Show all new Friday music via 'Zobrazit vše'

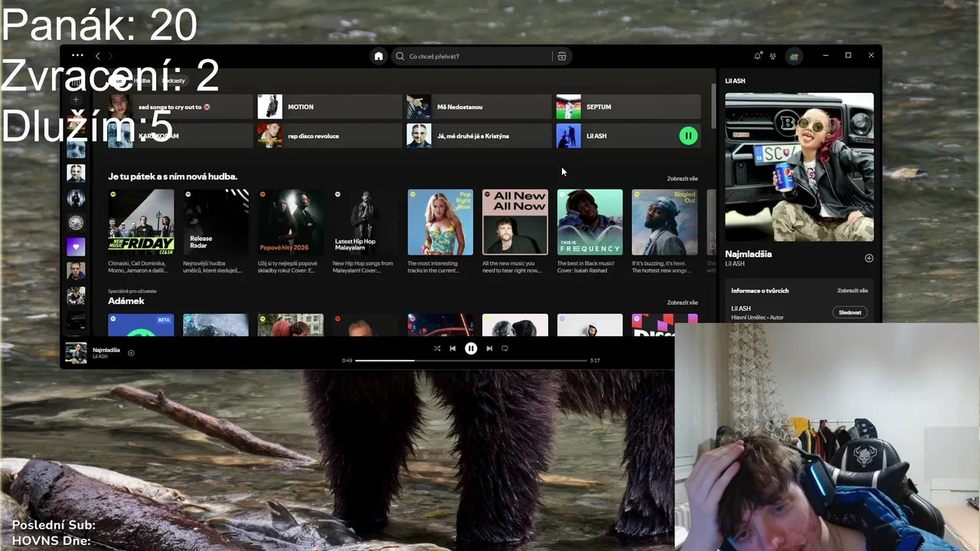[682, 178]
